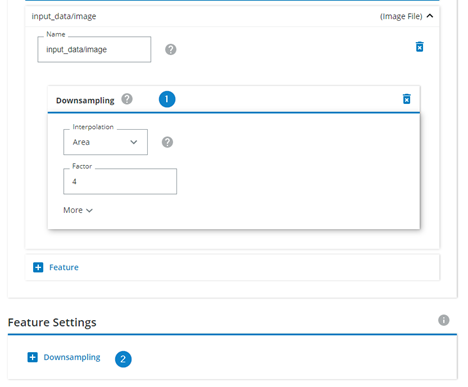The height and width of the screenshot is (387, 468).
Task: Click the Downsampling card heading
Action: point(85,101)
